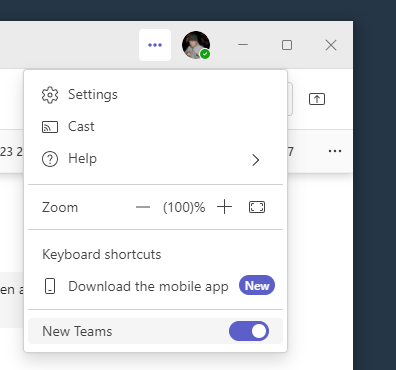Open profile picture account menu
This screenshot has width=396, height=370.
(x=196, y=45)
